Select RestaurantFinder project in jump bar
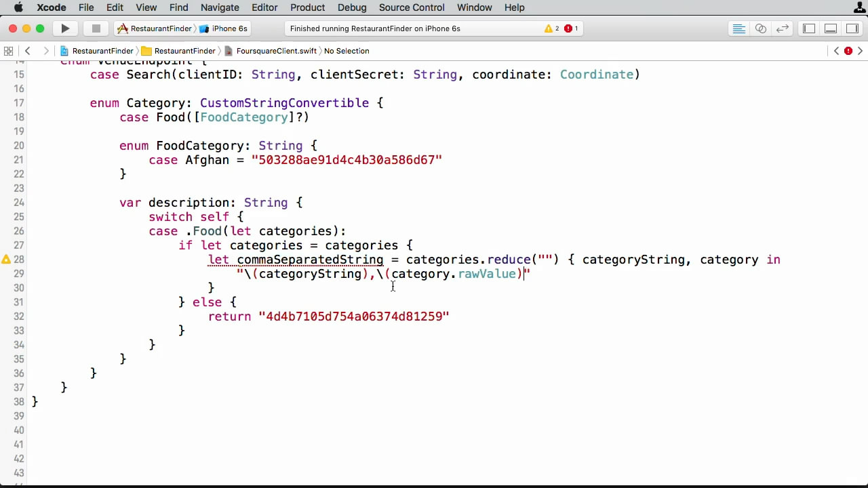The height and width of the screenshot is (488, 868). pos(97,51)
